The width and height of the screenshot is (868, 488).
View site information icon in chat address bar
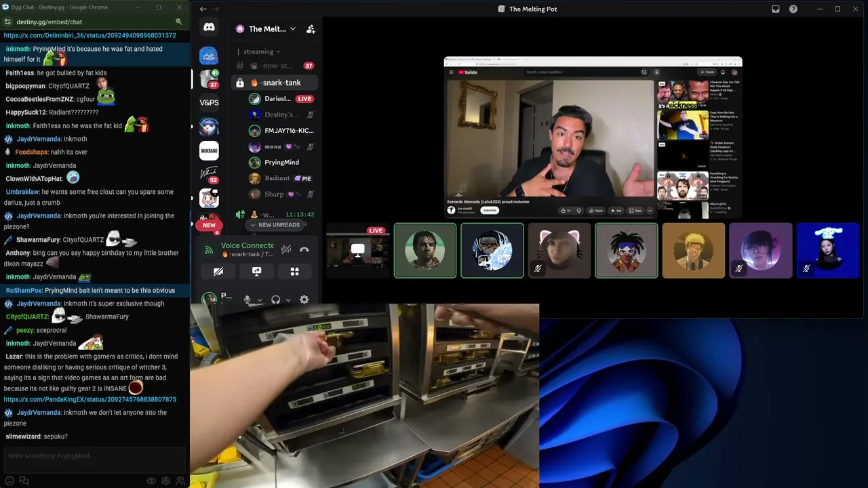click(7, 22)
